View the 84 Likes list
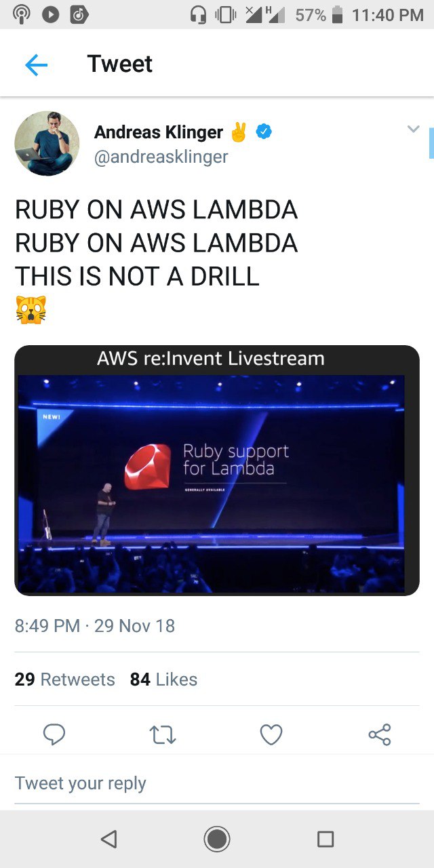 [163, 679]
